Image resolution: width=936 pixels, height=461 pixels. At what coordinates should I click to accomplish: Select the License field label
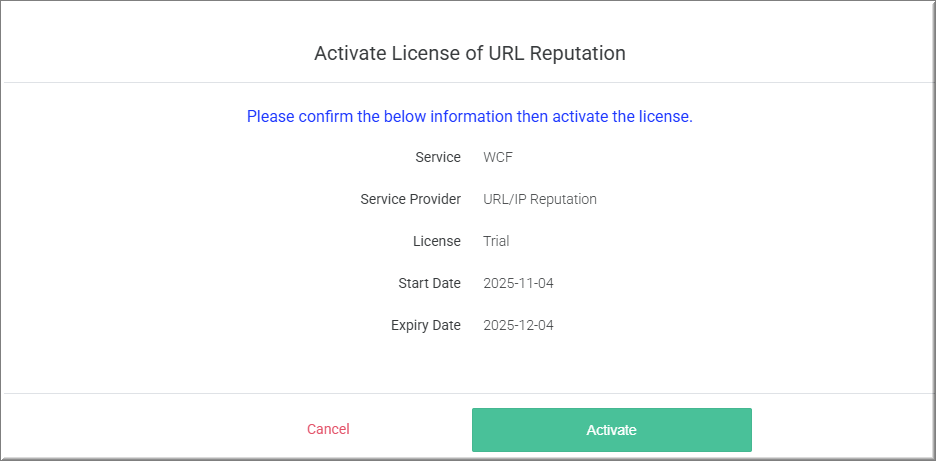pos(437,241)
